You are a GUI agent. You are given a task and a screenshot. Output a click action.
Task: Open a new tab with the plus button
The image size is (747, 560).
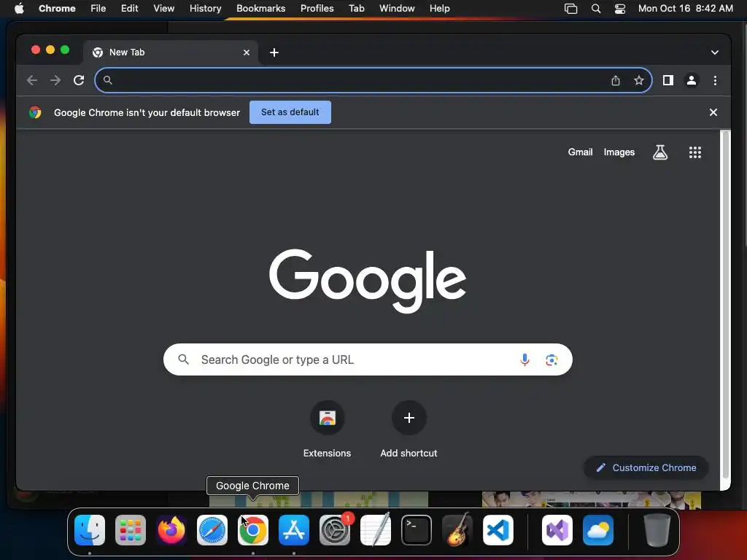point(274,52)
